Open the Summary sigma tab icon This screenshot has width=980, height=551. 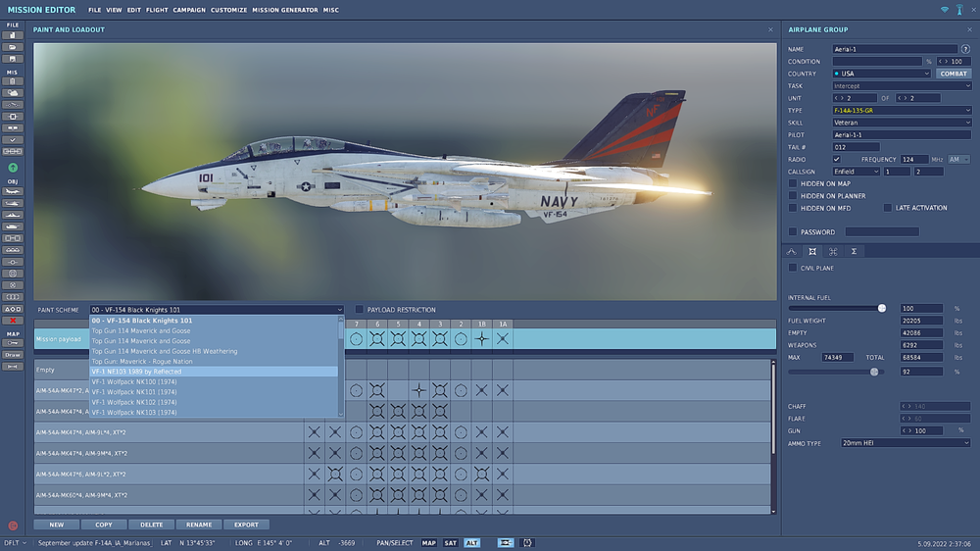[x=854, y=251]
